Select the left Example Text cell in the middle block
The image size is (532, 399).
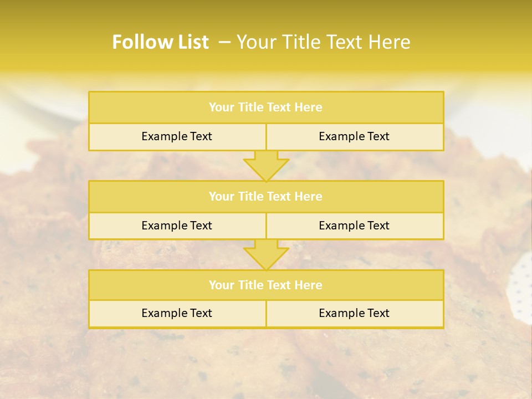(x=177, y=226)
